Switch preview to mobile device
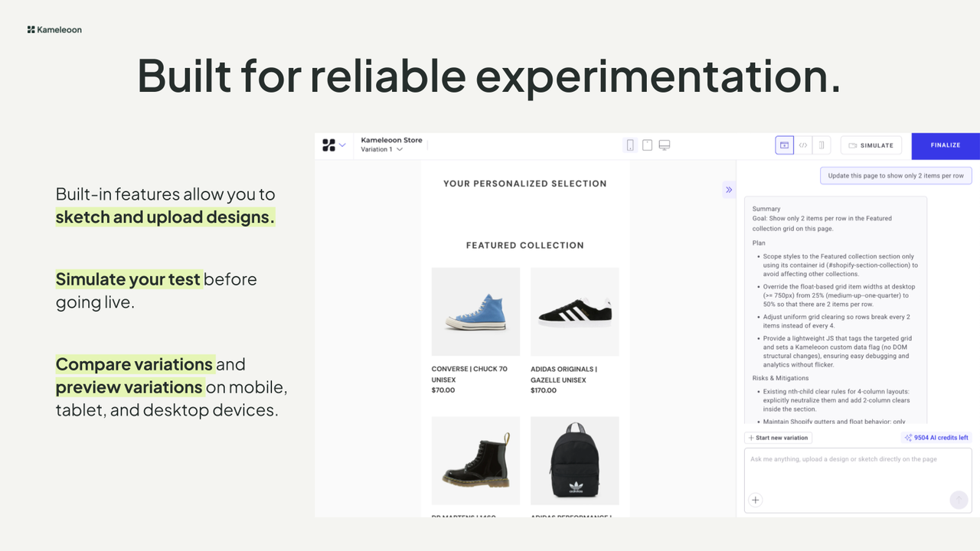Viewport: 980px width, 551px height. (630, 145)
